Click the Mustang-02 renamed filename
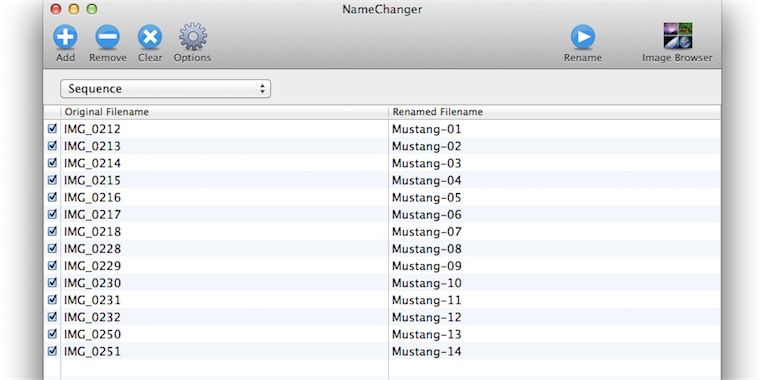760x380 pixels. tap(427, 146)
